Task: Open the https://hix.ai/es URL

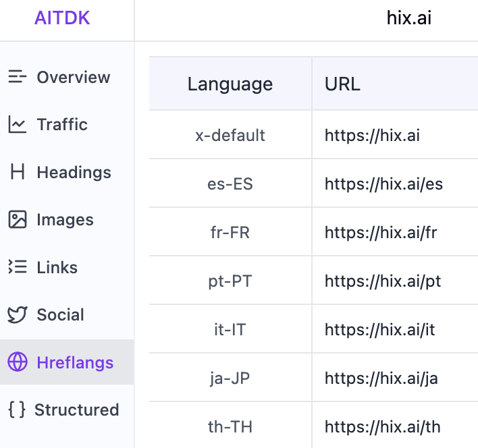Action: [383, 184]
